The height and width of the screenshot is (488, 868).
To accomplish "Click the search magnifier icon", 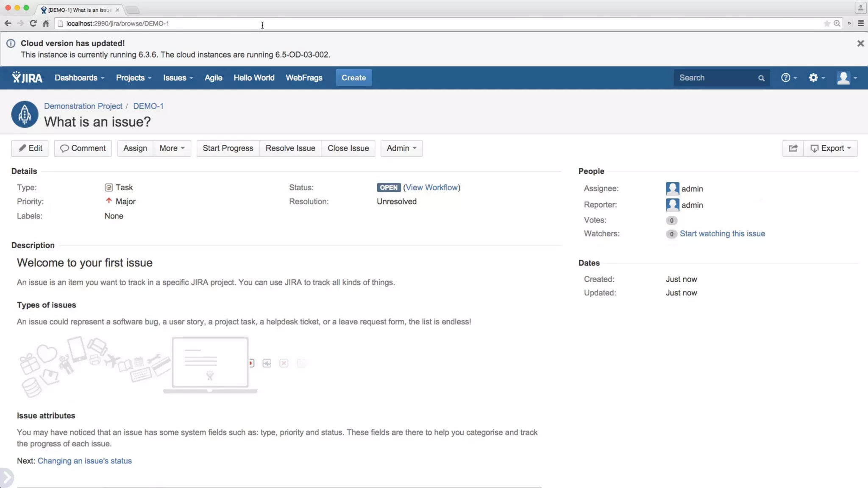I will 761,78.
